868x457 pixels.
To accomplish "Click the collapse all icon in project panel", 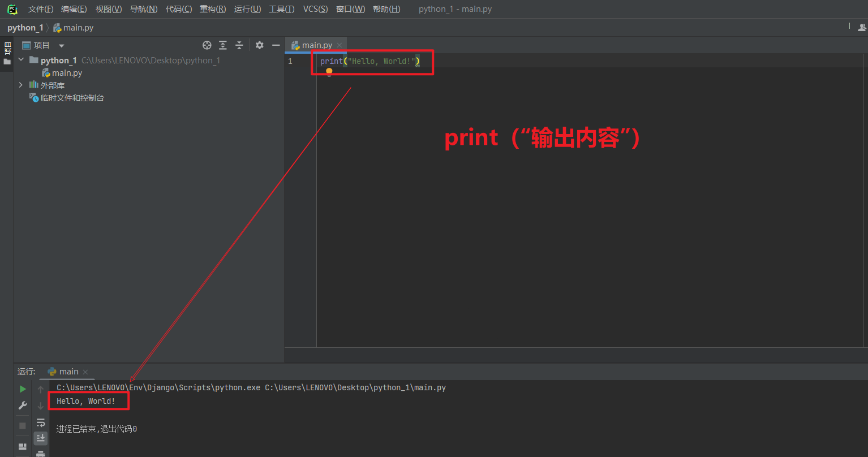I will 239,45.
